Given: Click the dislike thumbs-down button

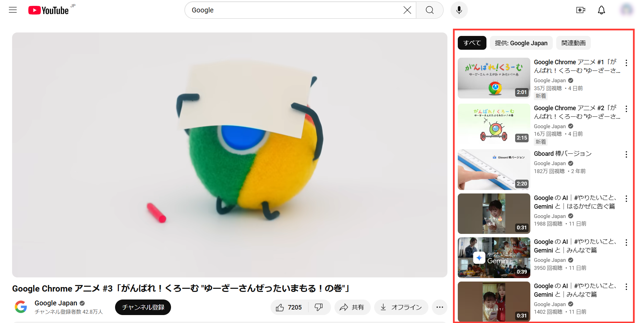Looking at the screenshot, I should [x=319, y=307].
